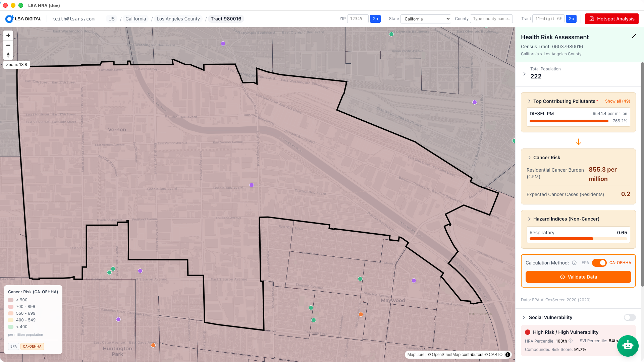Go to Los Angeles County breadcrumb
644x362 pixels.
(x=178, y=19)
